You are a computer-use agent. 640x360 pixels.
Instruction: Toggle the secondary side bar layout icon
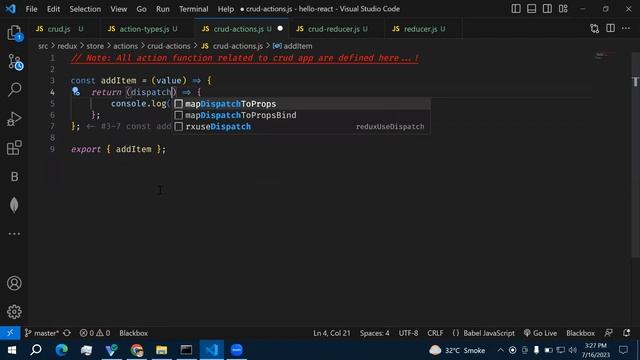547,9
